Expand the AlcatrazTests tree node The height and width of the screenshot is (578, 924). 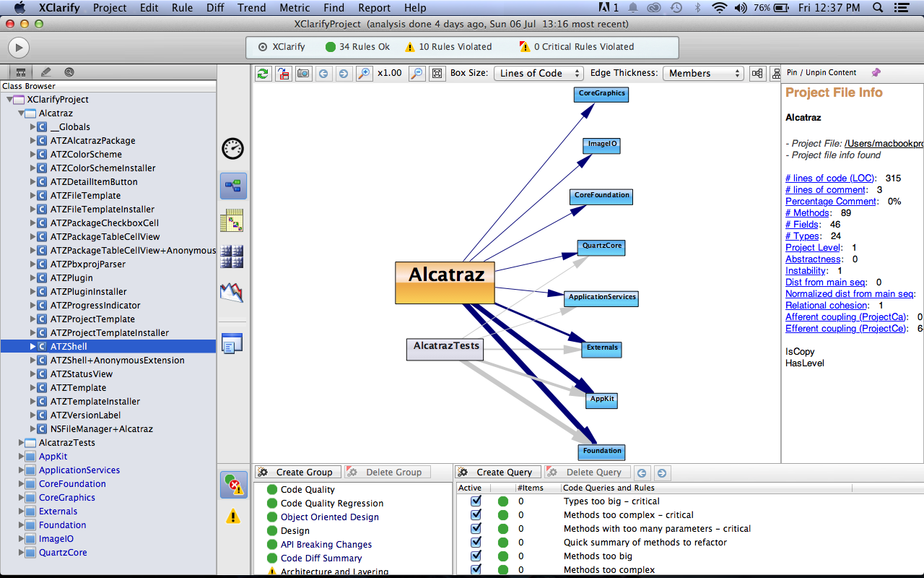point(21,443)
